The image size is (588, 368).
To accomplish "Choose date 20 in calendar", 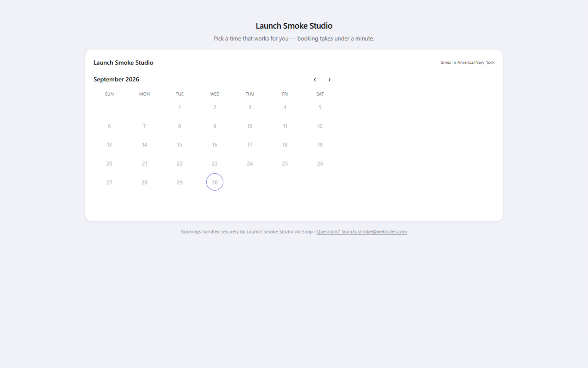I will tap(109, 164).
